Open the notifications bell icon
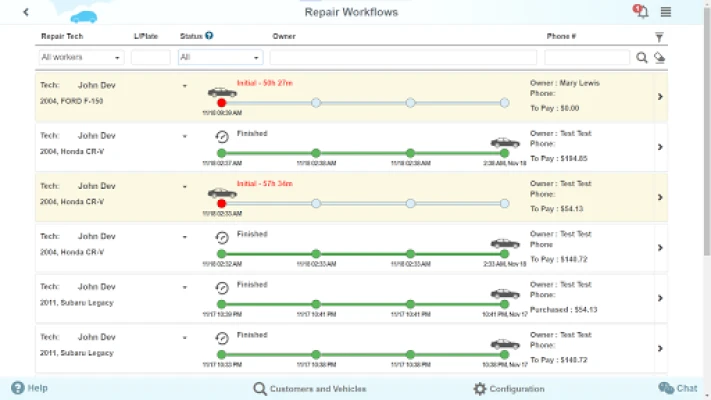 641,11
